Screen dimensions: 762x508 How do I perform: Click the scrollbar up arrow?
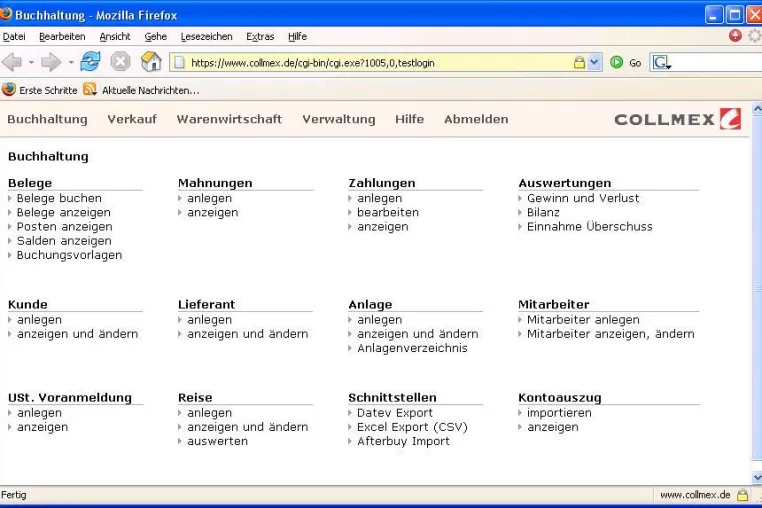tap(757, 109)
